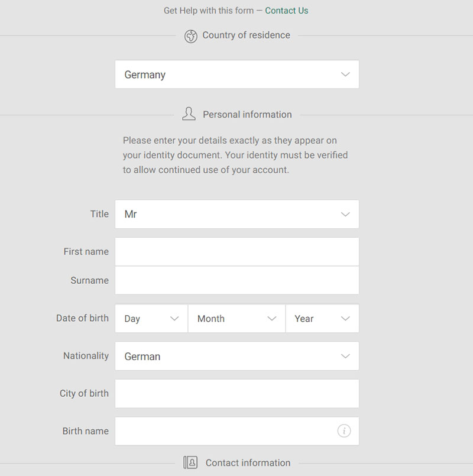The image size is (473, 476).
Task: Open the Month dropdown for date of birth
Action: click(x=237, y=319)
